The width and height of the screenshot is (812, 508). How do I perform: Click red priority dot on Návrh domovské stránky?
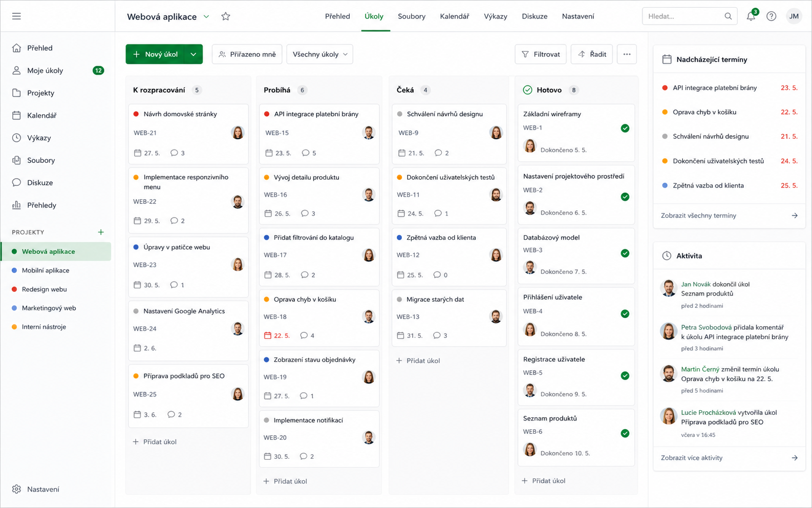[x=136, y=114]
